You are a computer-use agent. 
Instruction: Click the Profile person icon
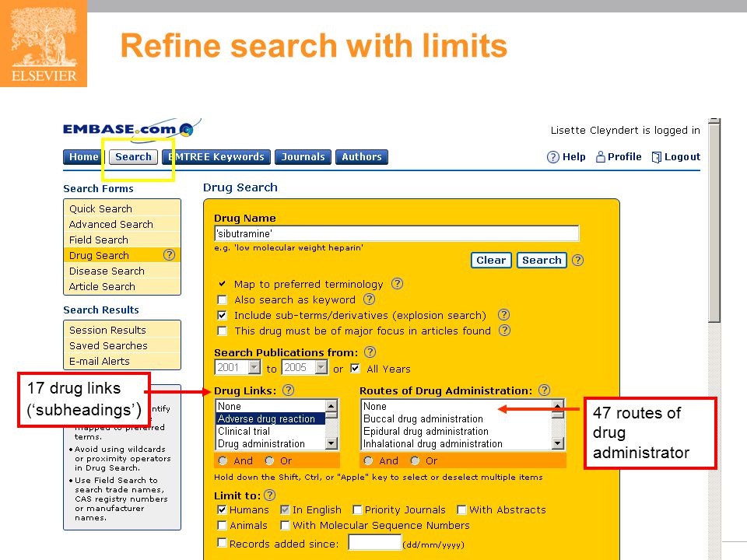600,156
